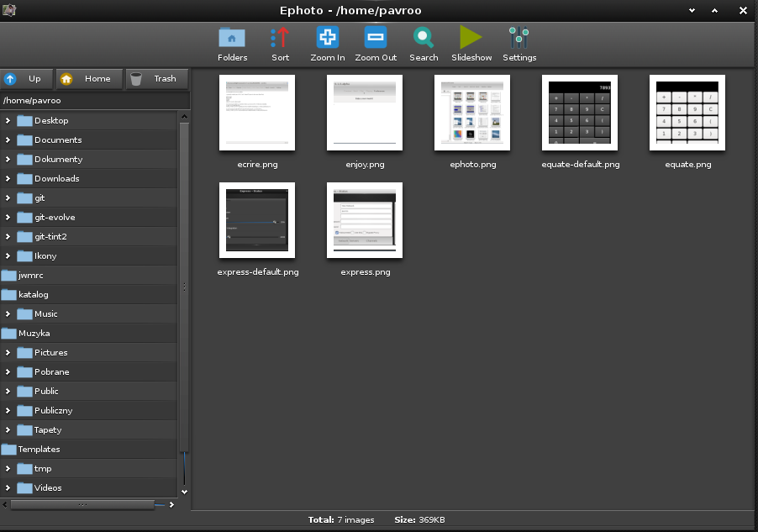Viewport: 758px width, 532px height.
Task: Open the Sort options icon
Action: [280, 38]
